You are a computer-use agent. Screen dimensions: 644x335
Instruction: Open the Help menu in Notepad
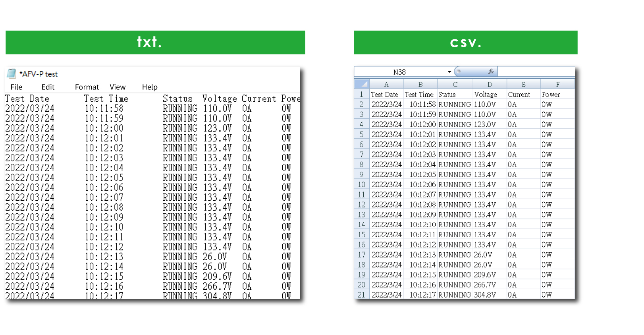coord(150,87)
